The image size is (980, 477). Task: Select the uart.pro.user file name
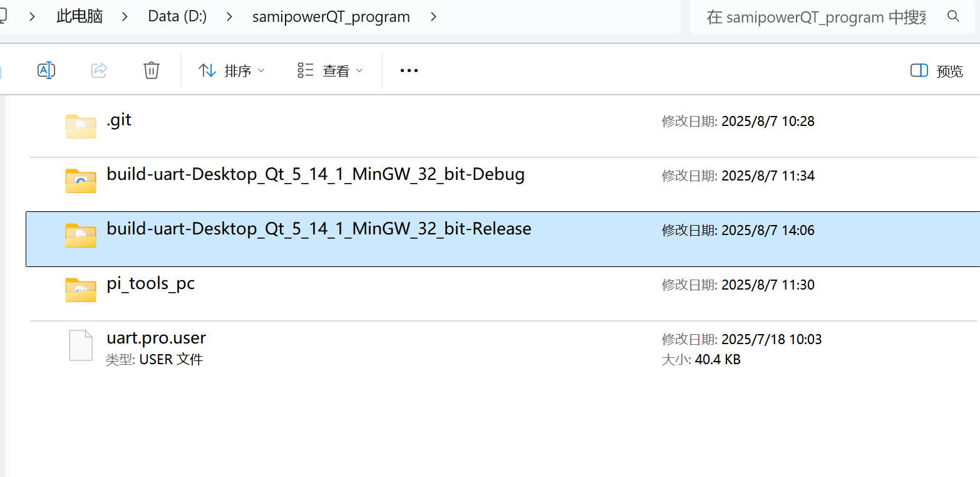pyautogui.click(x=156, y=338)
